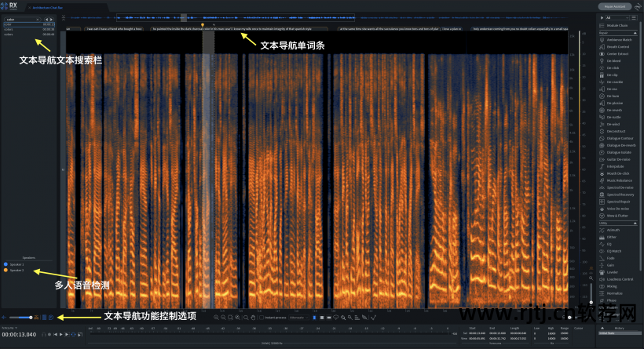The height and width of the screenshot is (349, 644).
Task: Enable the Instant process checkbox
Action: tap(262, 317)
